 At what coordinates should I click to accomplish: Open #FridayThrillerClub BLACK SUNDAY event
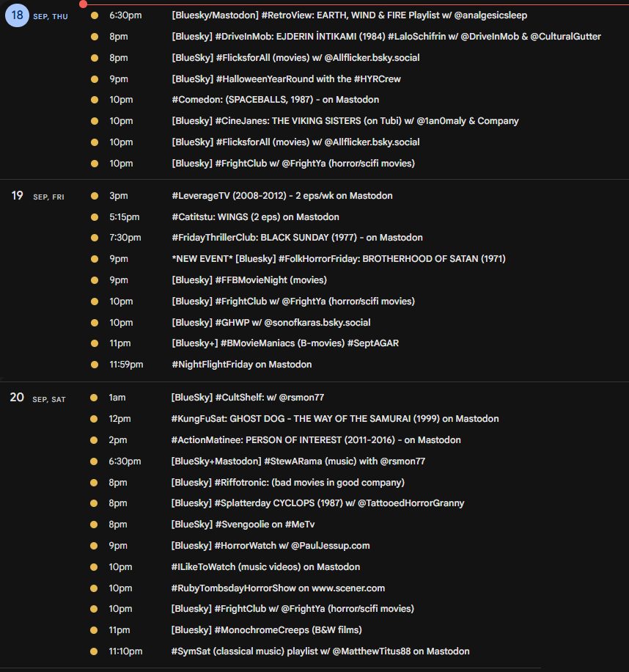(x=297, y=238)
